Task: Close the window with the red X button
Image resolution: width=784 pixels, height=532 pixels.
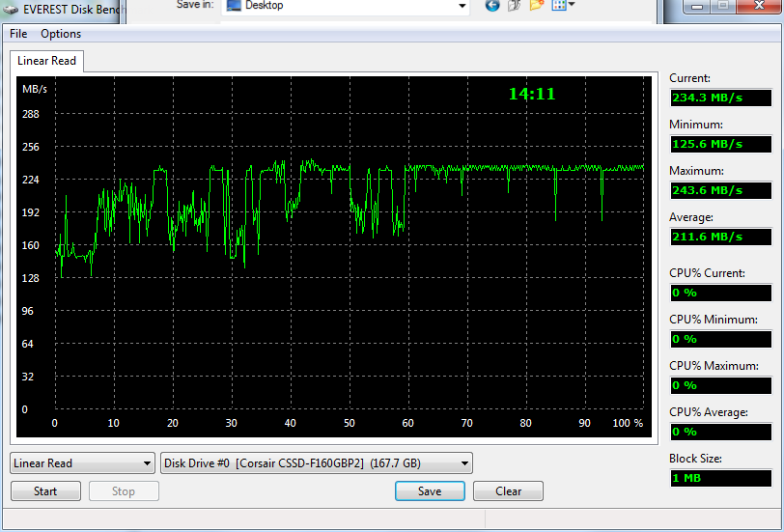Action: (x=758, y=6)
